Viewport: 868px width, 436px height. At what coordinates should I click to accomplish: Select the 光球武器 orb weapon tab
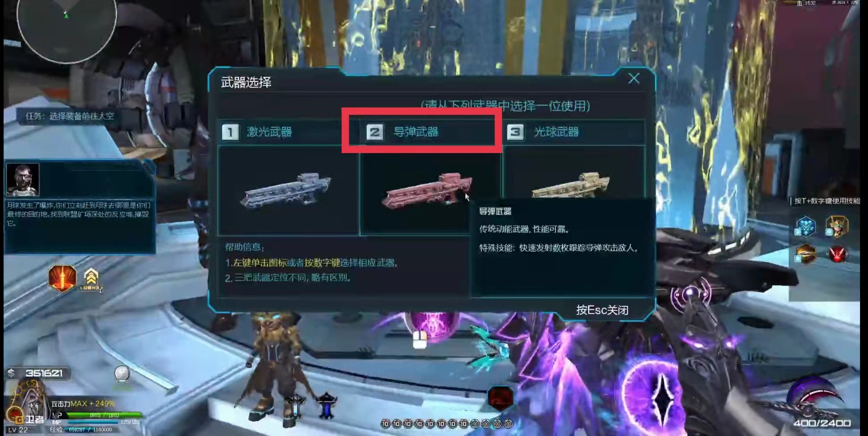point(574,132)
